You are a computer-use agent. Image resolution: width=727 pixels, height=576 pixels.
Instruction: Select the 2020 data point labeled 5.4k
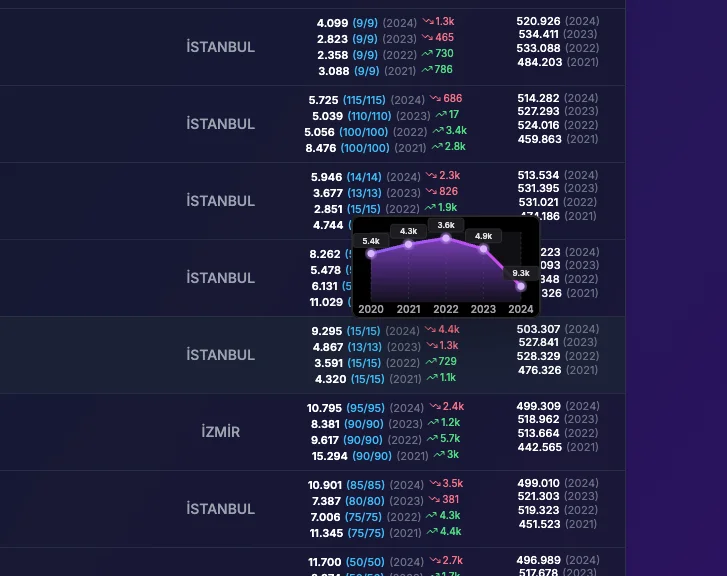(371, 253)
